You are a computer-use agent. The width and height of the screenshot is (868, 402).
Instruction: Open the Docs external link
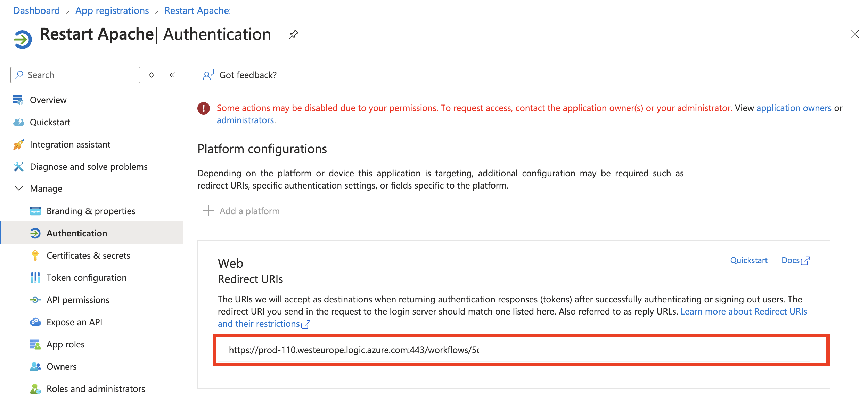click(795, 260)
